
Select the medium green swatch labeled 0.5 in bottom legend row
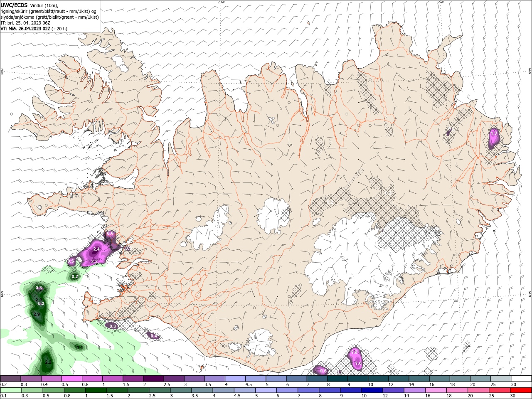coord(53,390)
